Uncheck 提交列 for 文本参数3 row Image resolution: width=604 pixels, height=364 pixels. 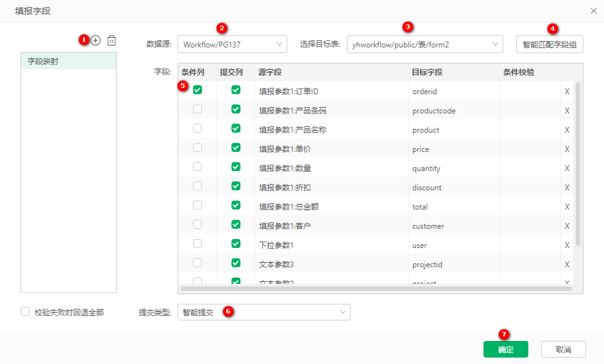236,263
